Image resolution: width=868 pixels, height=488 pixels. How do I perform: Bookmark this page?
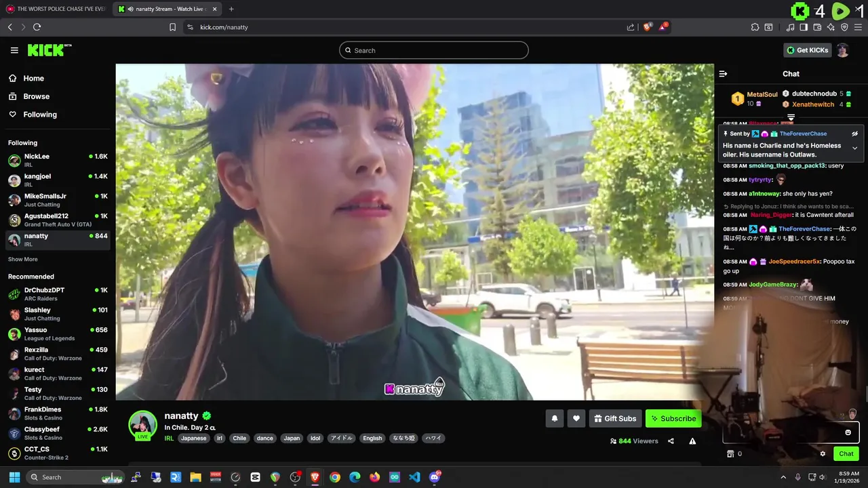(172, 27)
